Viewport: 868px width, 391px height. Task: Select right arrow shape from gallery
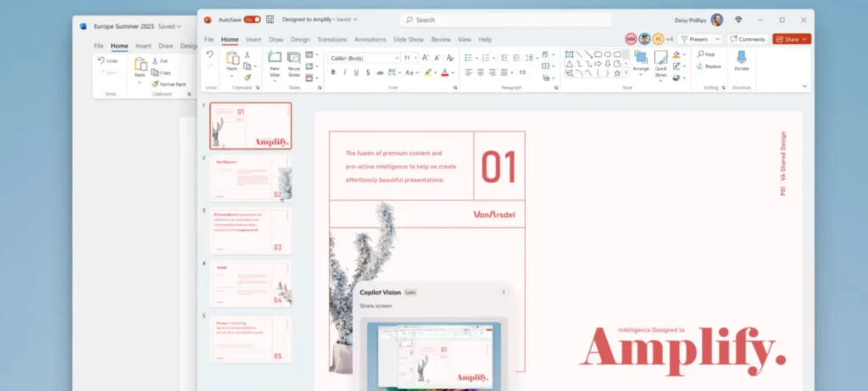point(598,64)
